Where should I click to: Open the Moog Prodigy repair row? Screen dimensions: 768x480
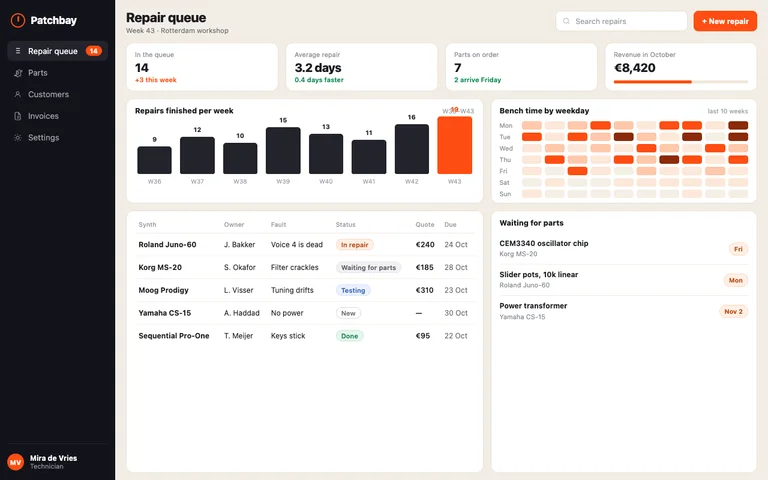click(x=305, y=290)
